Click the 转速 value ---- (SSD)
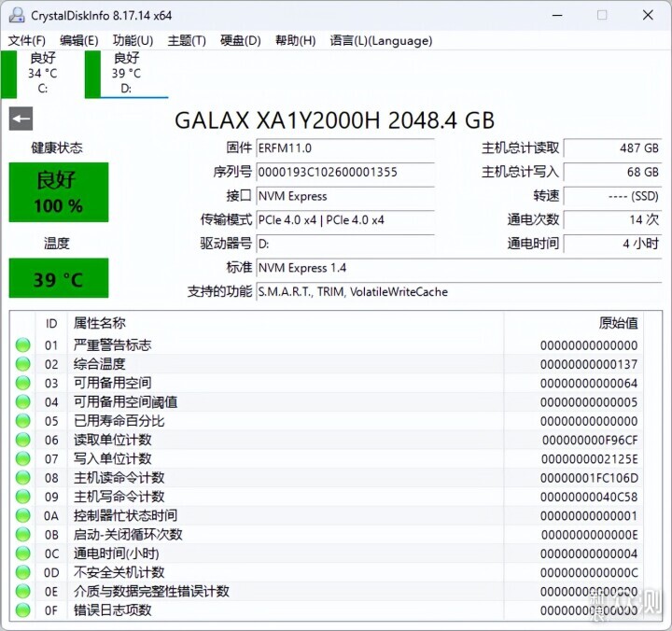The image size is (672, 631). [613, 196]
